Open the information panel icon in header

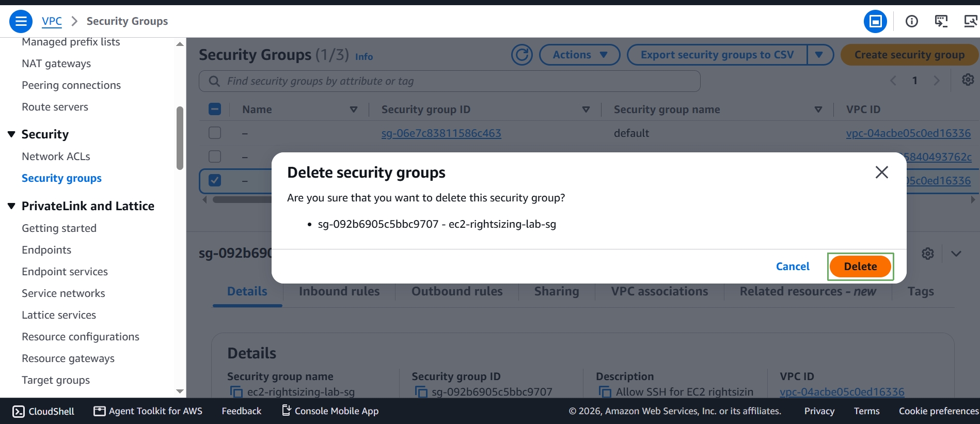pos(911,21)
